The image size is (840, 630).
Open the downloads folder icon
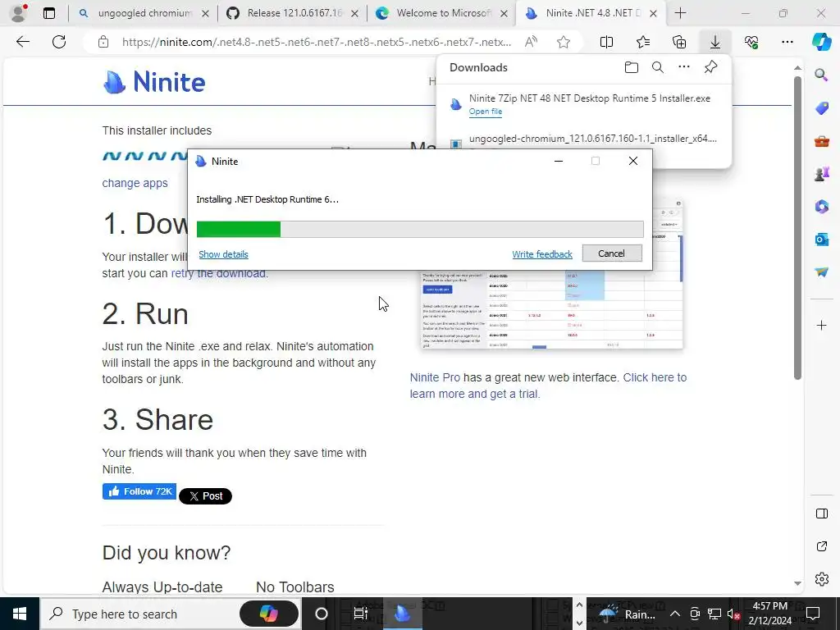(632, 67)
